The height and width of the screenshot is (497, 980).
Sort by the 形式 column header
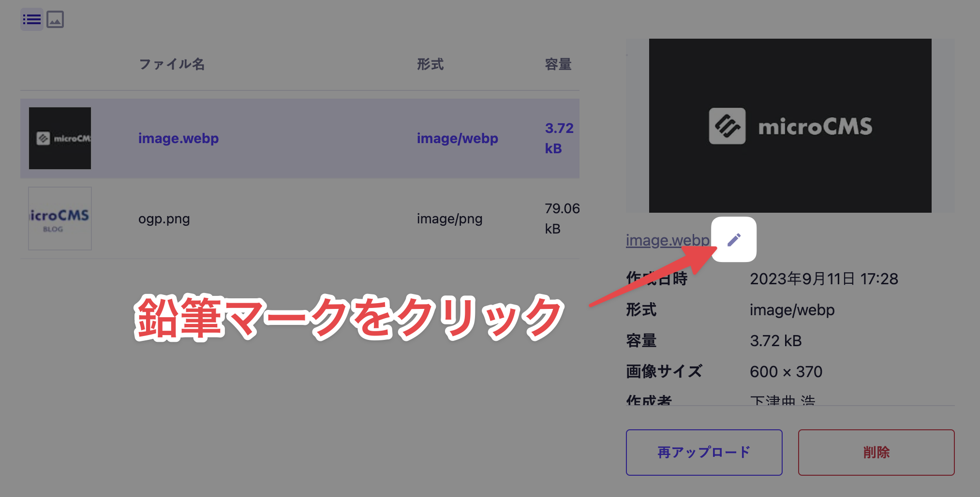click(x=430, y=64)
